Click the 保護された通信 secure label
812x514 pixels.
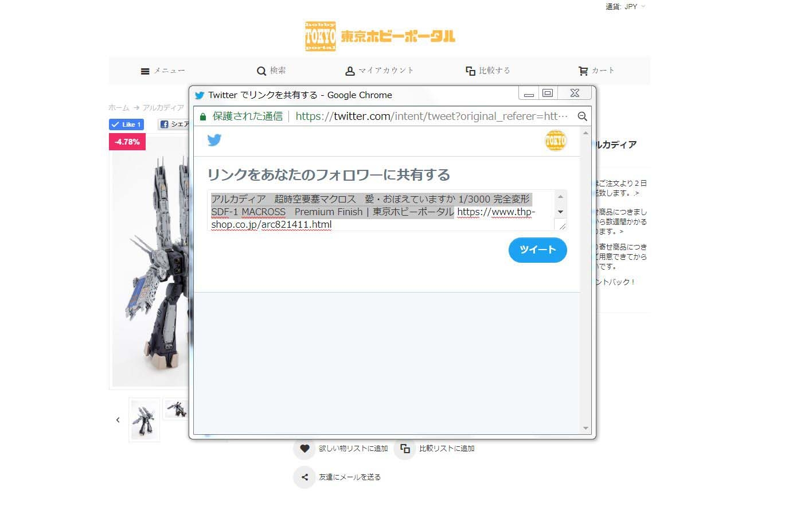pos(248,116)
